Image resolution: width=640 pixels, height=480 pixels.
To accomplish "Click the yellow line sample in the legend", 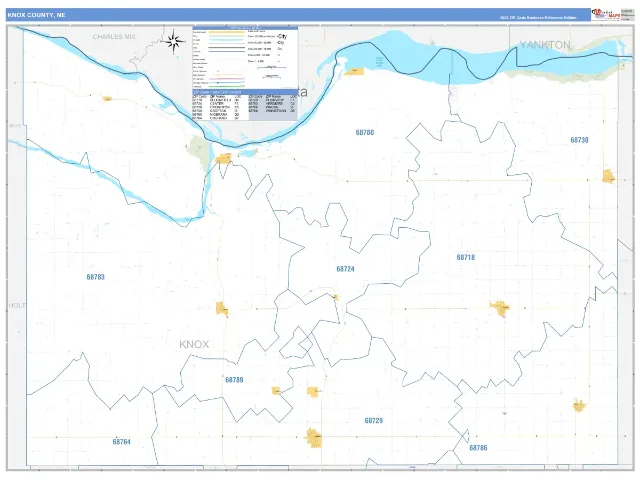I will click(227, 32).
